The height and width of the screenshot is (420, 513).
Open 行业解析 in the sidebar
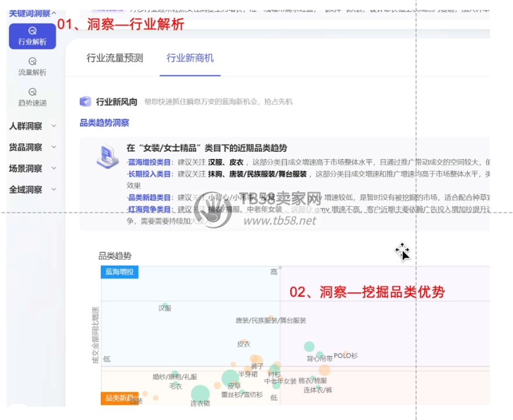click(32, 36)
